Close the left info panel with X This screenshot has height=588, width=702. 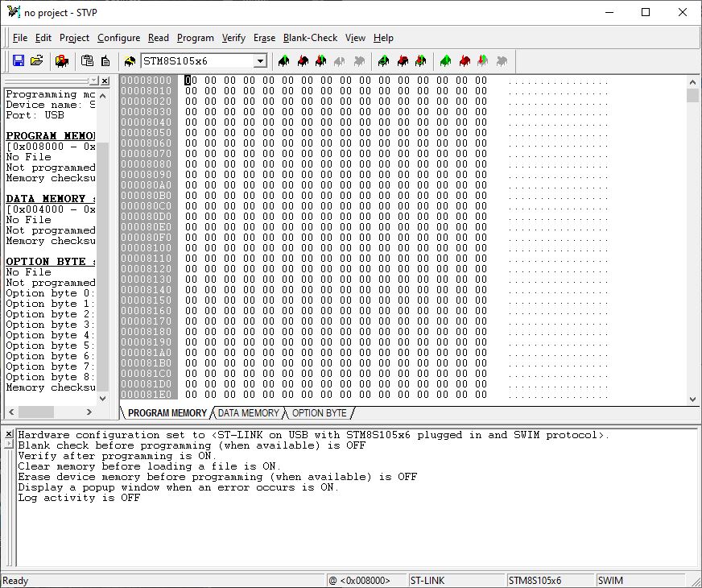coord(105,81)
